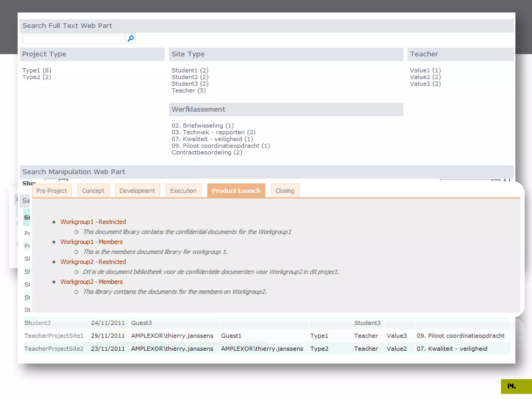The image size is (532, 399).
Task: Choose 09. Piloot coordinatieopdracht (1) refiner
Action: [x=221, y=146]
